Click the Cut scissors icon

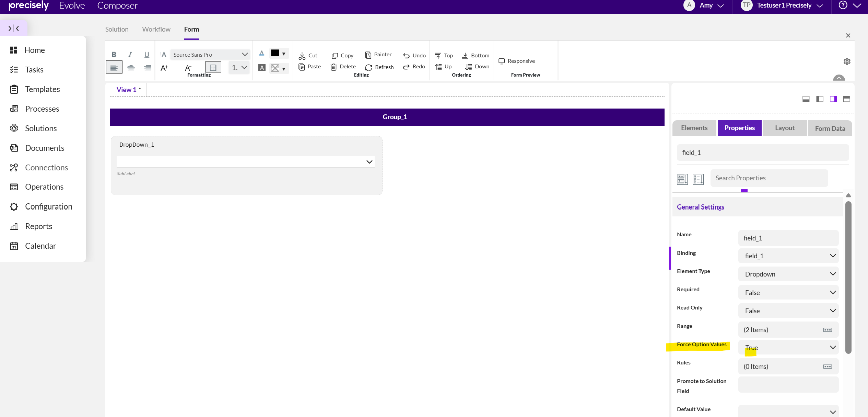302,56
